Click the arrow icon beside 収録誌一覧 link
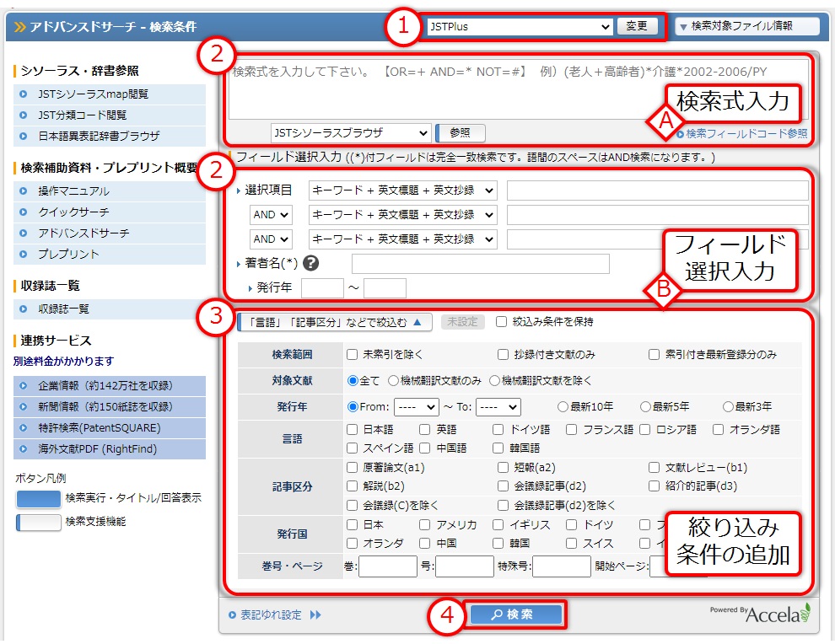The height and width of the screenshot is (644, 835). [23, 309]
